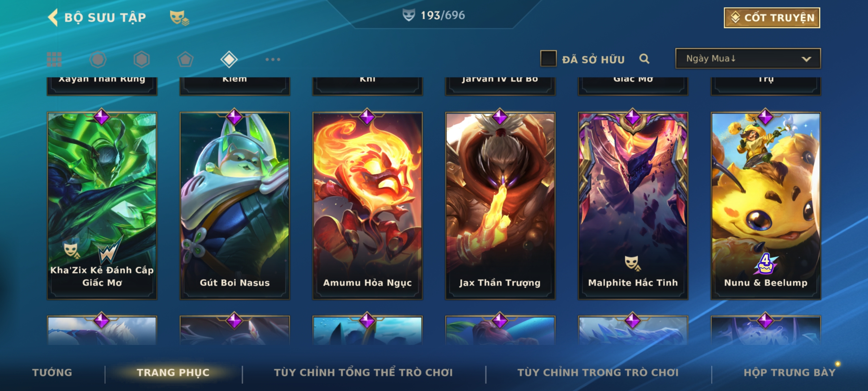Open the Malphite Hắc Tinh skin card
The height and width of the screenshot is (391, 868).
click(x=633, y=206)
